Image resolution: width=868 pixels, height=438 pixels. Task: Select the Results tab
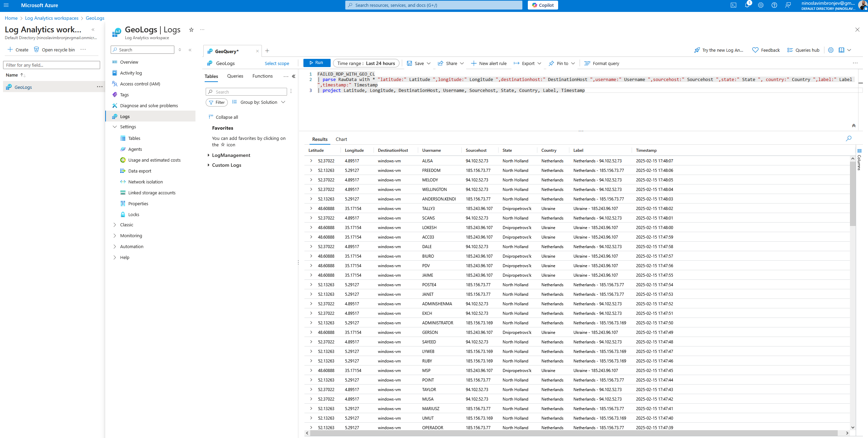(x=320, y=139)
